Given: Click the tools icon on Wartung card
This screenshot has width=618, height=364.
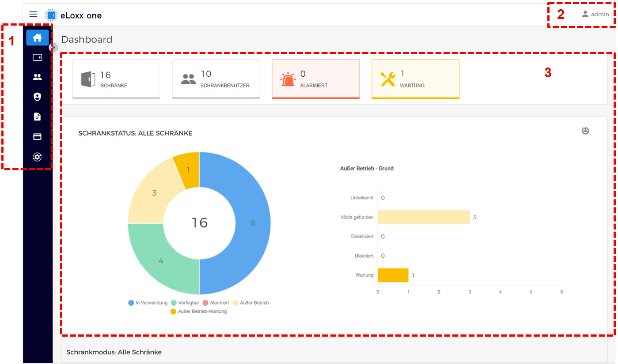Looking at the screenshot, I should 388,79.
